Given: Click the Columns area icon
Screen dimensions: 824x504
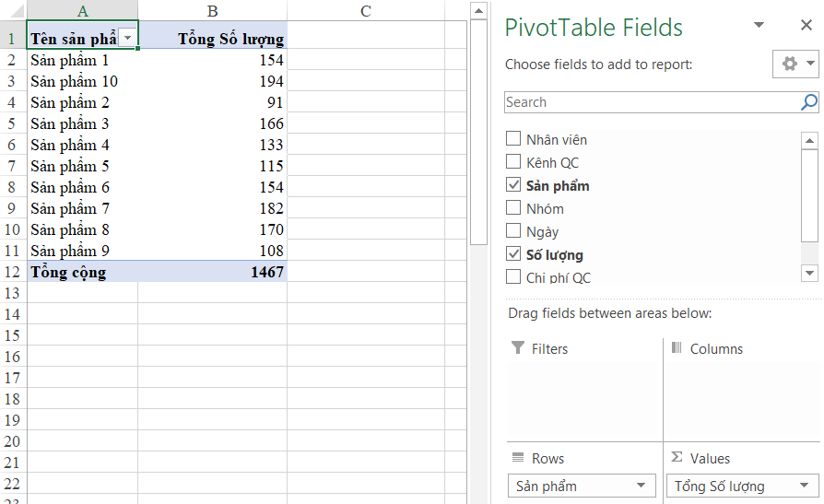Looking at the screenshot, I should 677,347.
